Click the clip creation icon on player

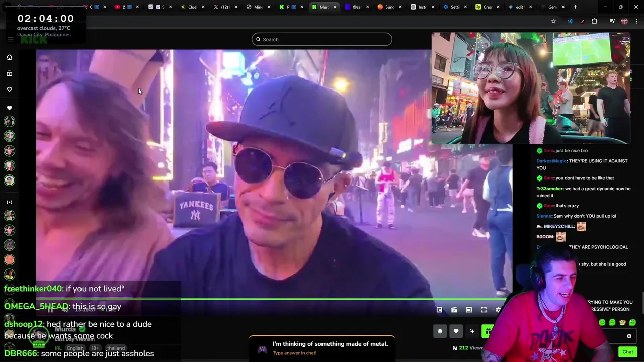pyautogui.click(x=454, y=310)
